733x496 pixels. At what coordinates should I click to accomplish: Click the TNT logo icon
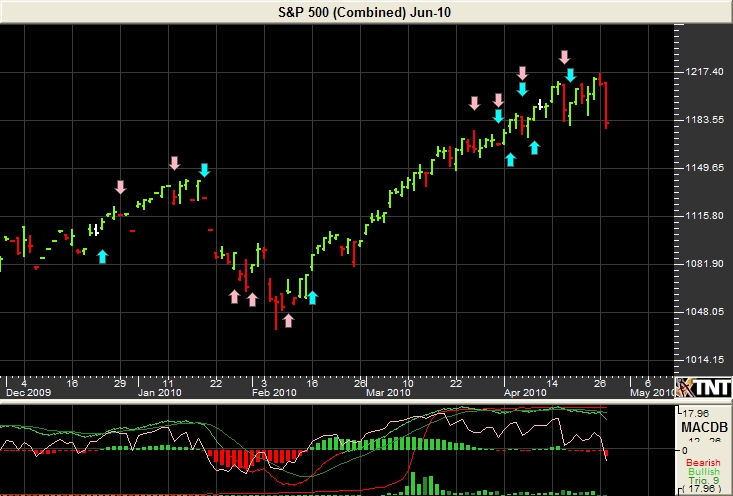703,387
